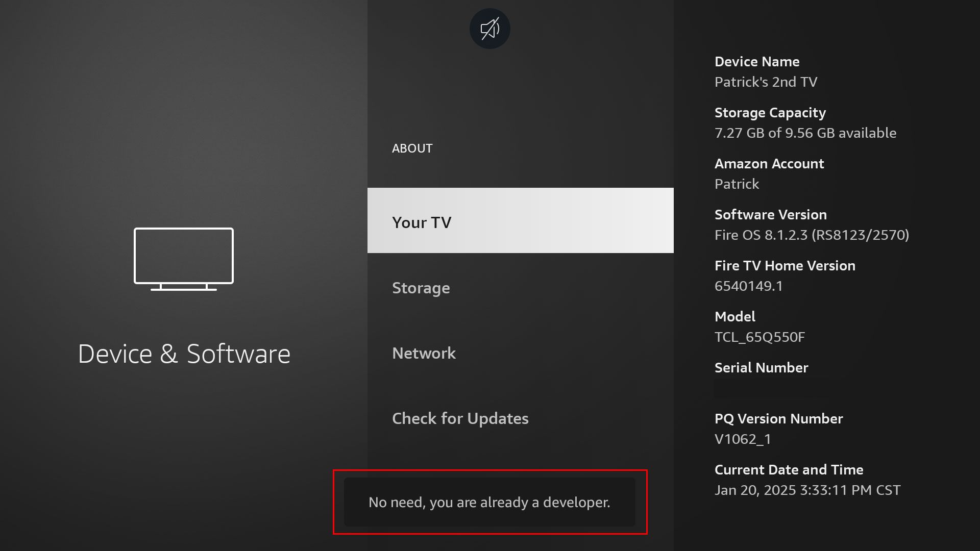Image resolution: width=980 pixels, height=551 pixels.
Task: Click Check for Updates button
Action: point(460,418)
